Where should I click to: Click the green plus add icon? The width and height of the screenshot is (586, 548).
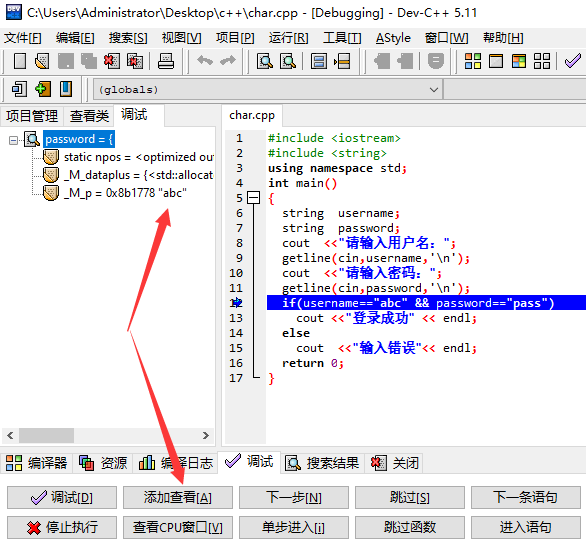(x=43, y=89)
